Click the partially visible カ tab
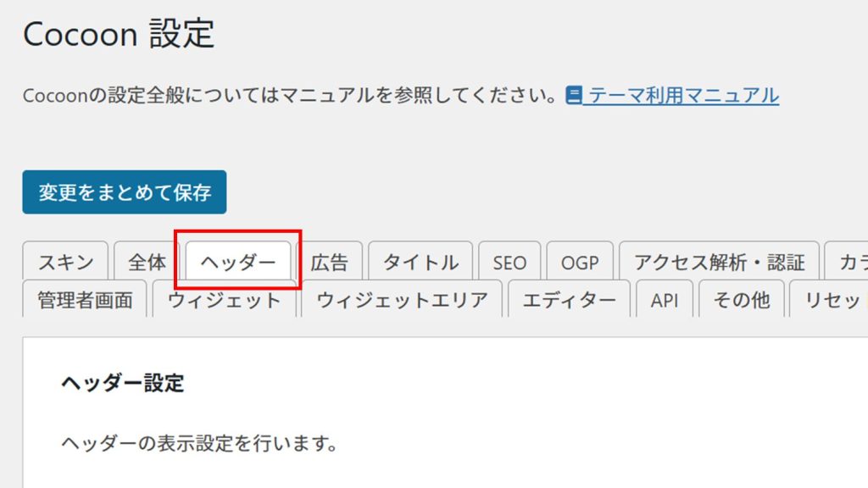Viewport: 868px width, 488px height. [x=847, y=263]
